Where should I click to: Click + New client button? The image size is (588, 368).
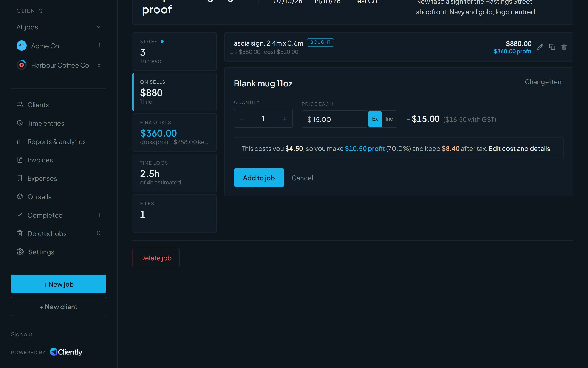(x=59, y=306)
